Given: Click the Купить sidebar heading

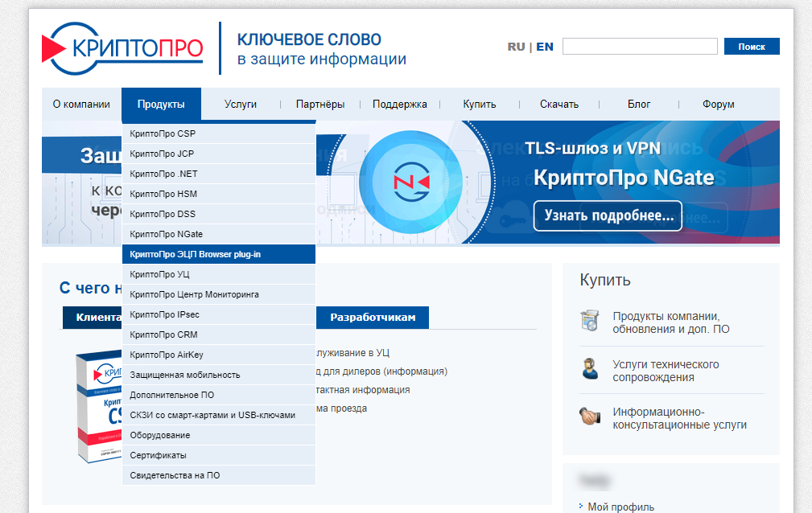Looking at the screenshot, I should pyautogui.click(x=605, y=280).
